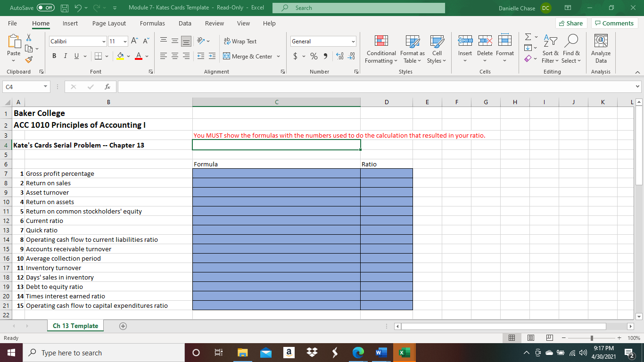The height and width of the screenshot is (362, 644).
Task: Add a new sheet with plus icon
Action: (124, 326)
